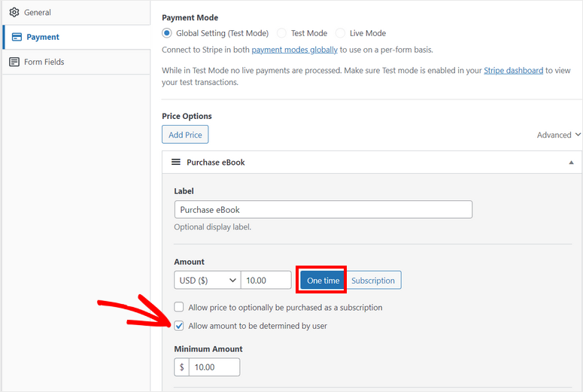Enable optional subscription purchase checkbox

[x=179, y=307]
